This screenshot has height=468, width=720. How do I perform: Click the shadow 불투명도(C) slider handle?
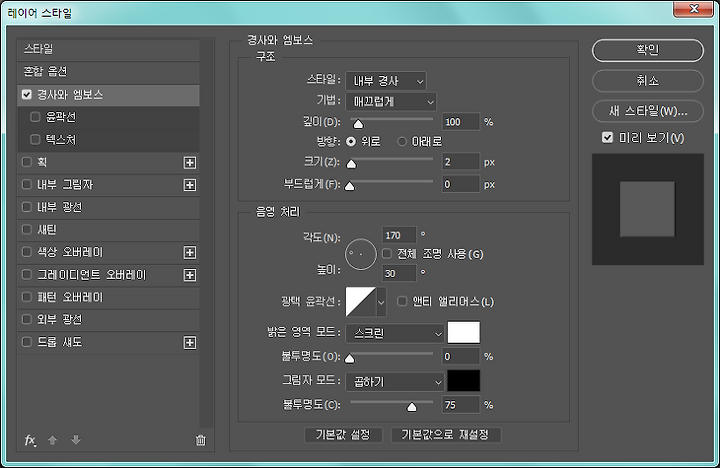coord(411,407)
